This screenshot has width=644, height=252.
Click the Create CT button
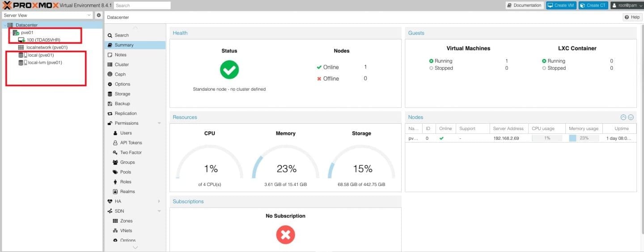click(x=593, y=5)
